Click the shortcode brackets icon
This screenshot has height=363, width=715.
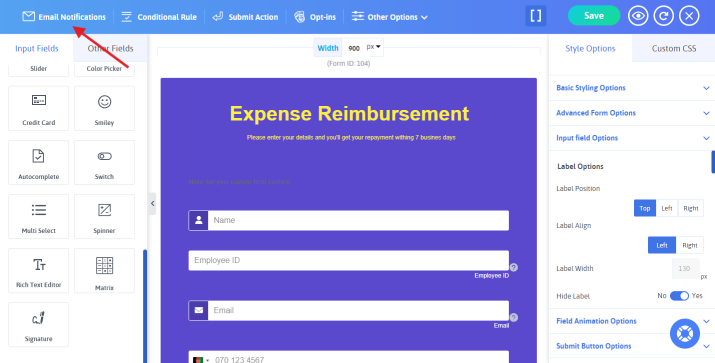click(x=536, y=16)
